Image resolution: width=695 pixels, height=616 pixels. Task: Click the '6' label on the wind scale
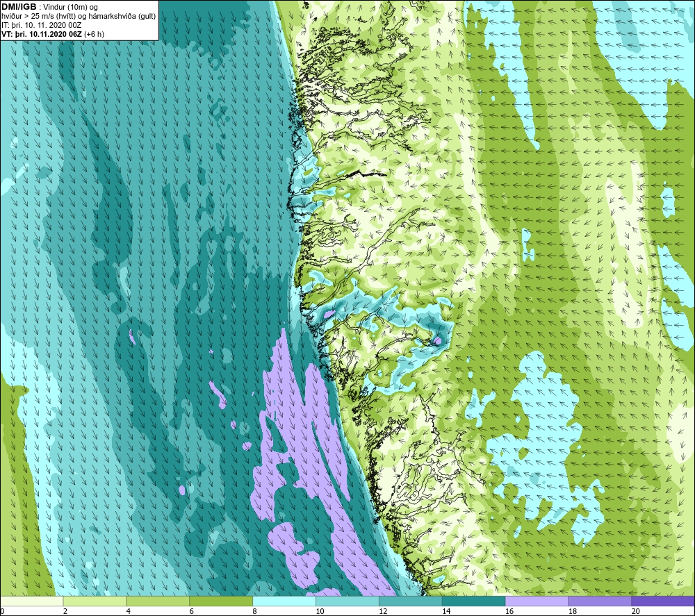tap(192, 611)
